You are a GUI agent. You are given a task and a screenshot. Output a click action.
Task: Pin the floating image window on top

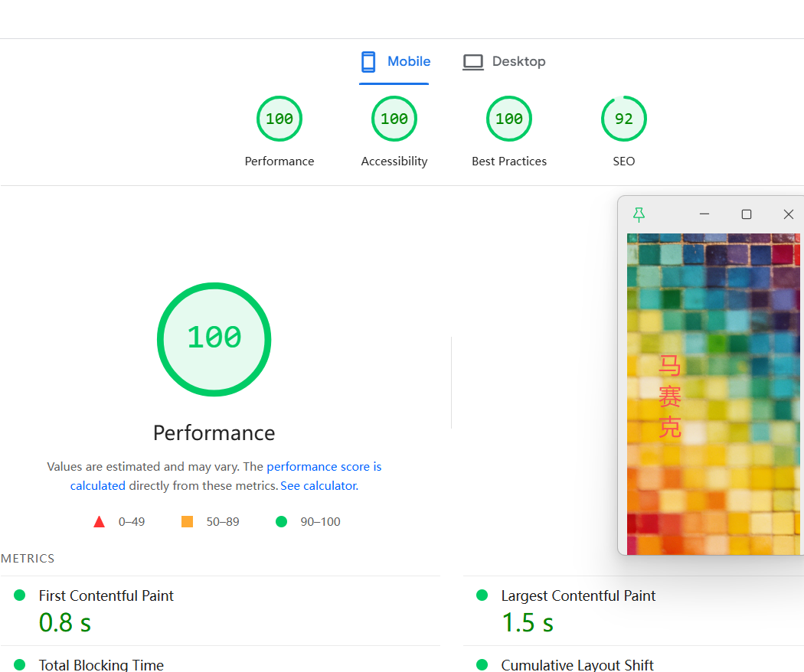pos(639,214)
